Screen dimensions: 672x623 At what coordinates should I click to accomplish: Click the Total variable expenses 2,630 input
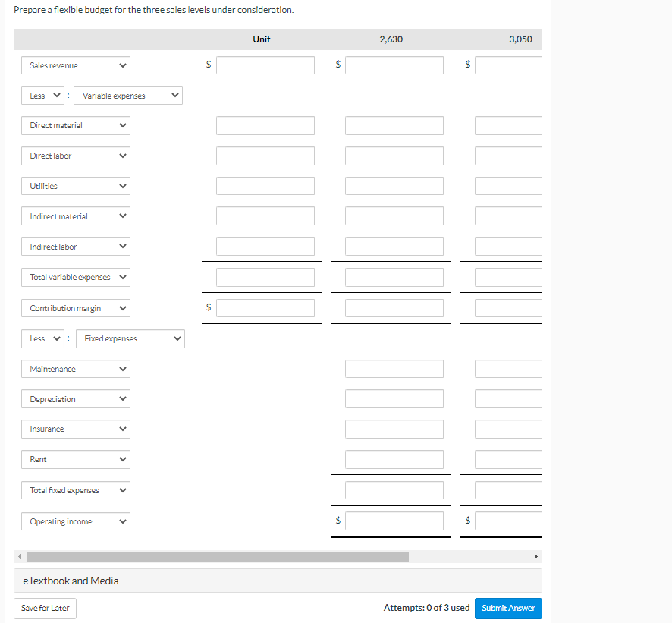pos(394,278)
